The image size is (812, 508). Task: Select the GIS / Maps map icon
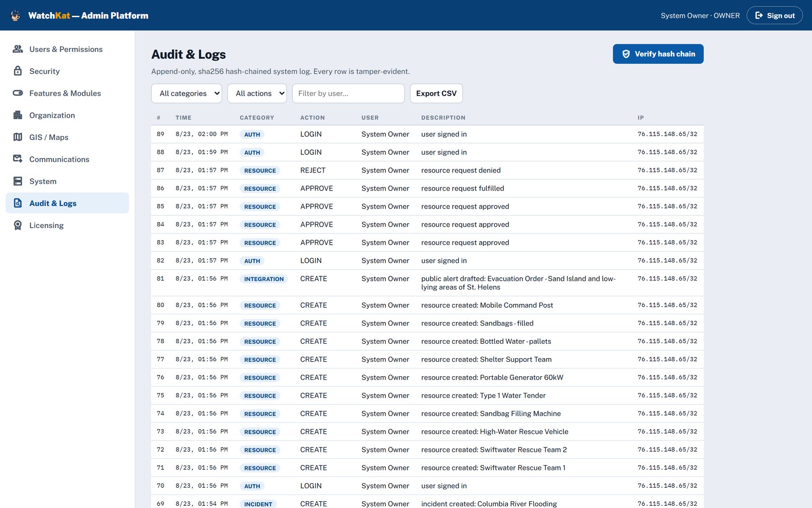click(18, 137)
